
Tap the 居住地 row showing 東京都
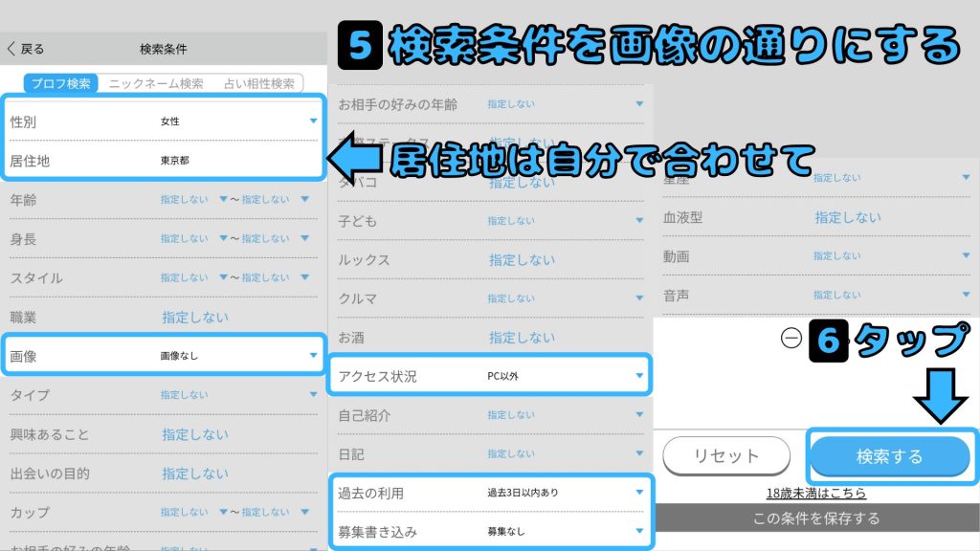(x=163, y=161)
